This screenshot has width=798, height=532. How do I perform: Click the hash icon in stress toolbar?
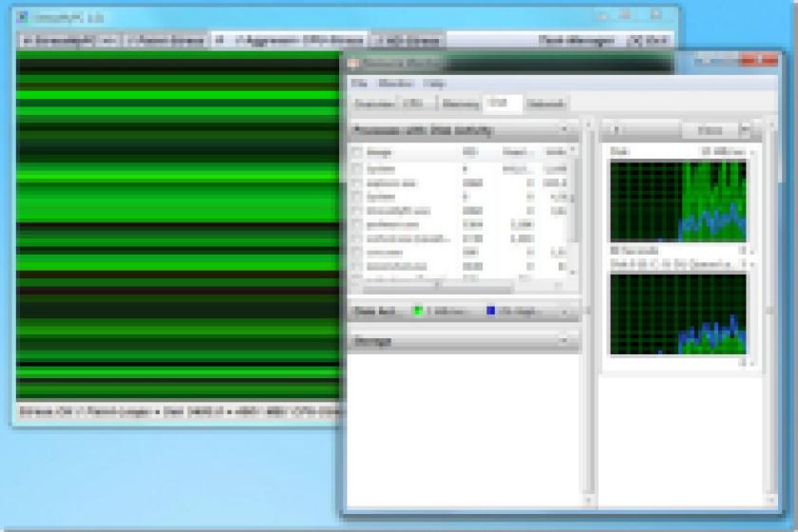coord(219,40)
